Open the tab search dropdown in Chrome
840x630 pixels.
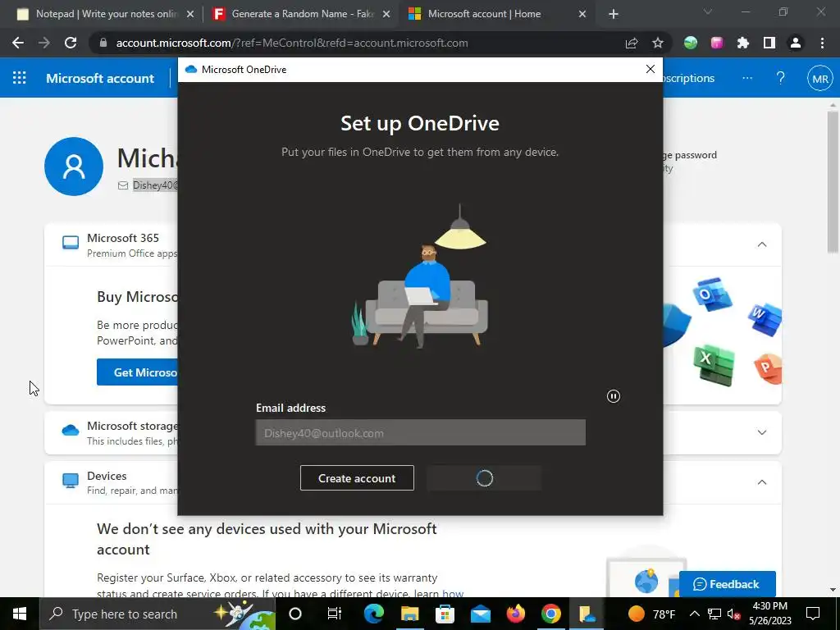pyautogui.click(x=708, y=11)
